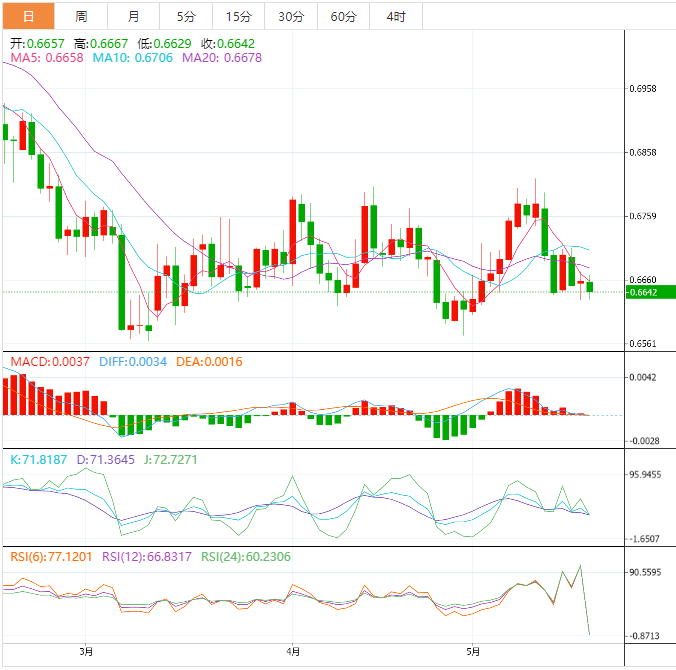Image resolution: width=676 pixels, height=670 pixels.
Task: Click the RSI(12) indicator label
Action: click(x=147, y=556)
